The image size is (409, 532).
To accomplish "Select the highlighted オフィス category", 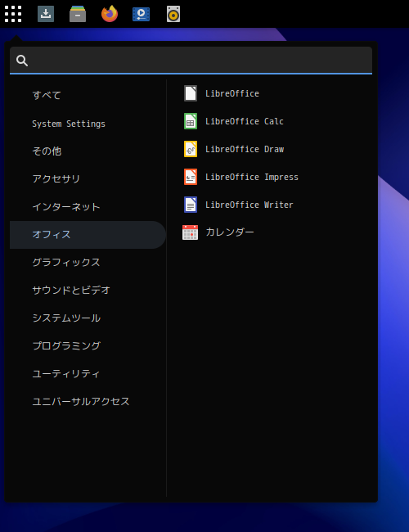I will pos(88,235).
